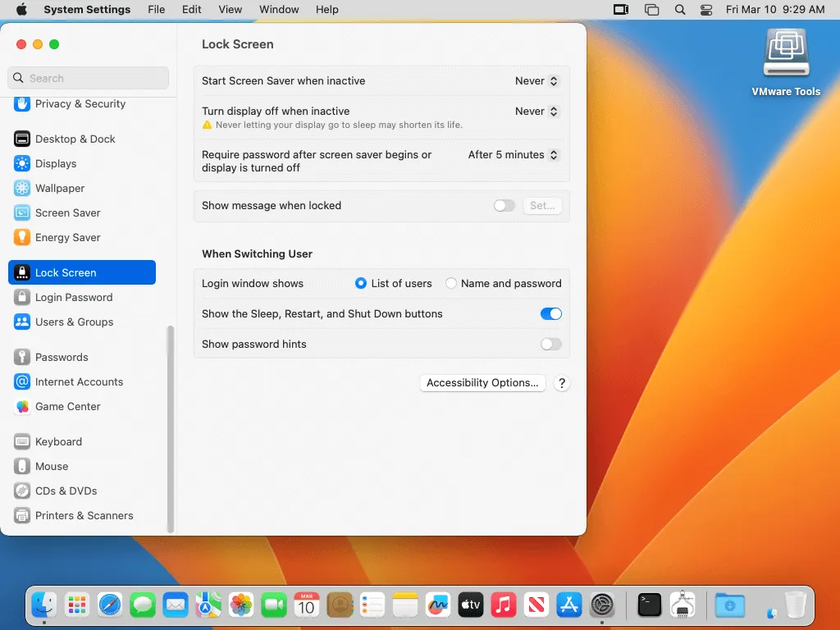Click the Accessibility Options button
The image size is (840, 630).
pyautogui.click(x=482, y=383)
